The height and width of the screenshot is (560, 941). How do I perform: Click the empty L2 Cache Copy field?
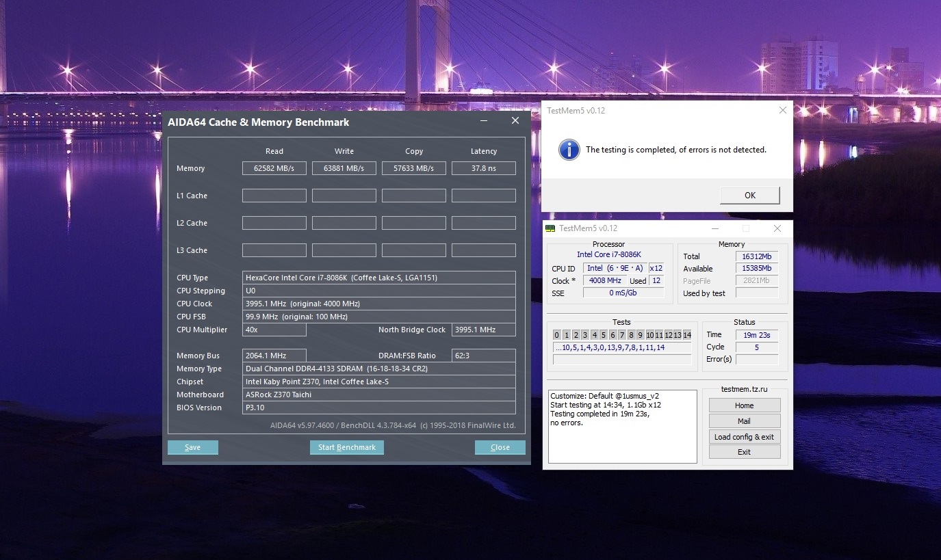coord(414,223)
